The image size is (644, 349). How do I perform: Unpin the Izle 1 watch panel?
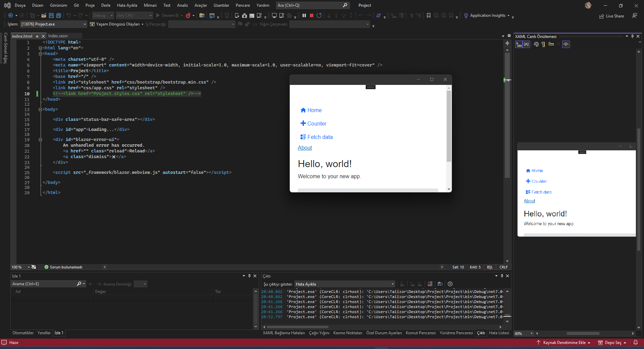[249, 276]
